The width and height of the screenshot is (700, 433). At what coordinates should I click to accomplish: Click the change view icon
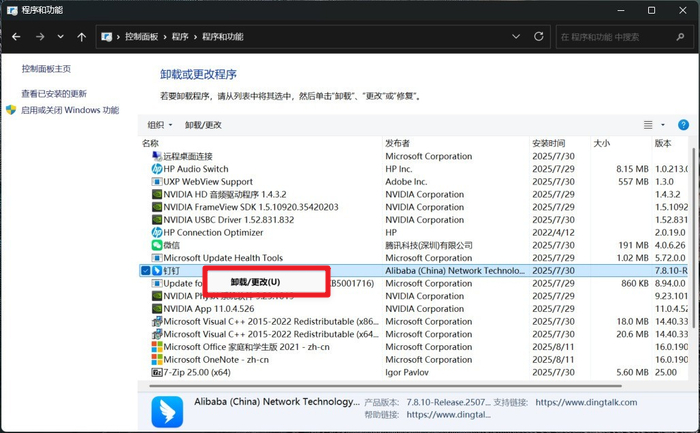(x=648, y=125)
